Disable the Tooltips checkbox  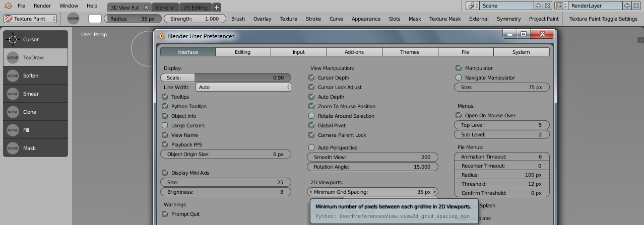(x=165, y=97)
